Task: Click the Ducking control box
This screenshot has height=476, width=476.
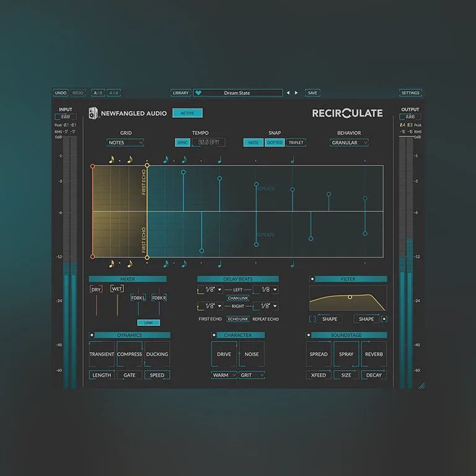Action: pos(157,354)
